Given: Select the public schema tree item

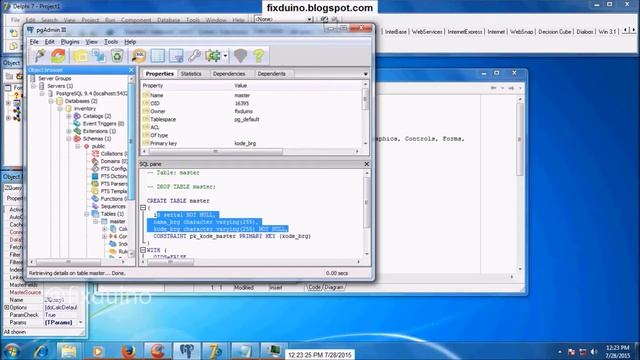Looking at the screenshot, I should (x=98, y=146).
